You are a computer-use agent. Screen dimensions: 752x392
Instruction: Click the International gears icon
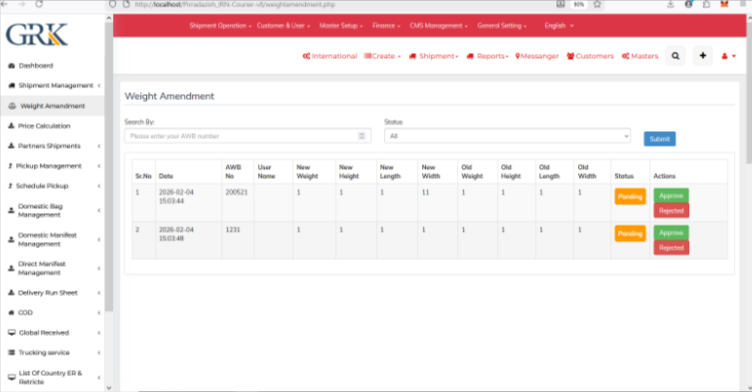[x=306, y=56]
